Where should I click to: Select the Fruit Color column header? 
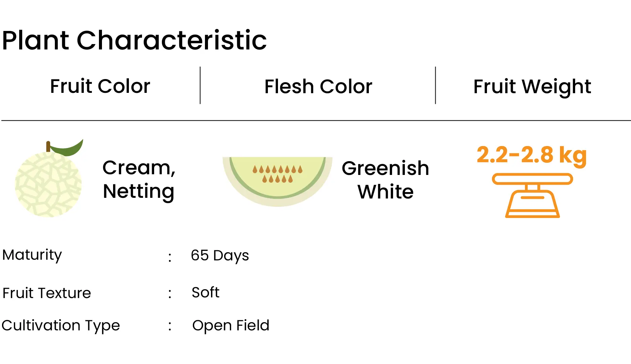tap(100, 86)
